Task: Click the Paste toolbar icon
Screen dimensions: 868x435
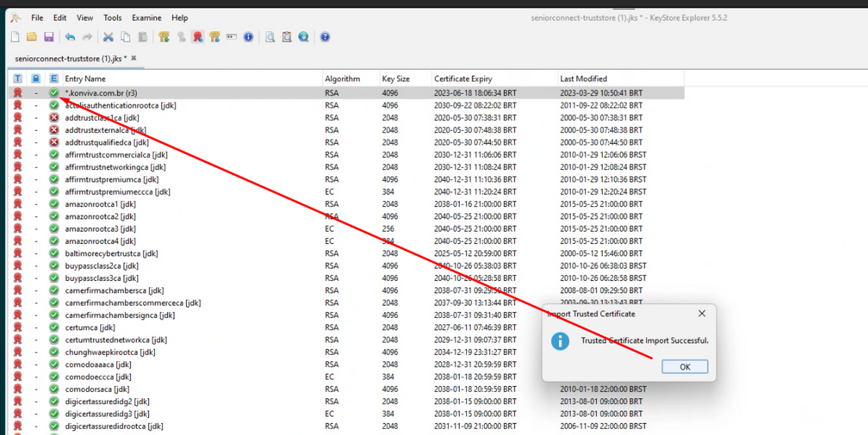Action: click(142, 37)
